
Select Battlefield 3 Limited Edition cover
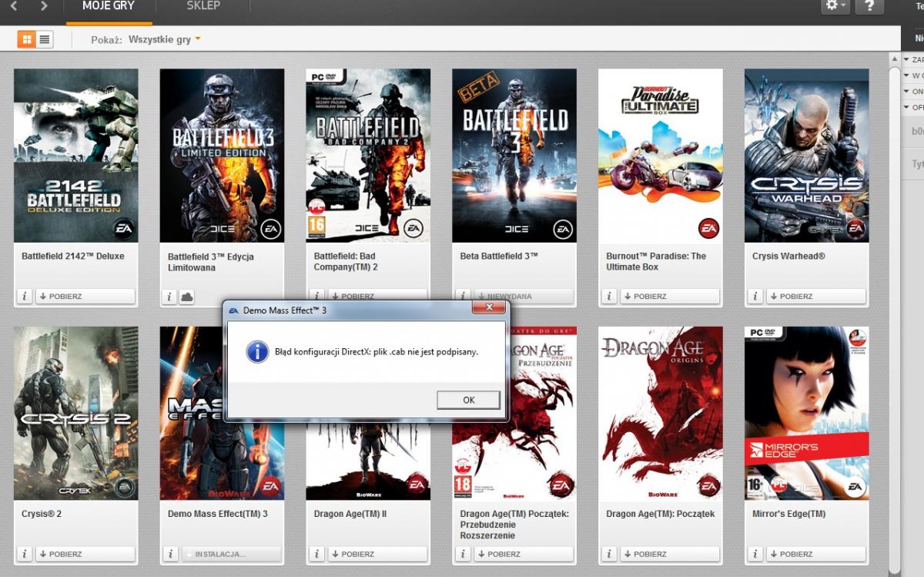(222, 156)
